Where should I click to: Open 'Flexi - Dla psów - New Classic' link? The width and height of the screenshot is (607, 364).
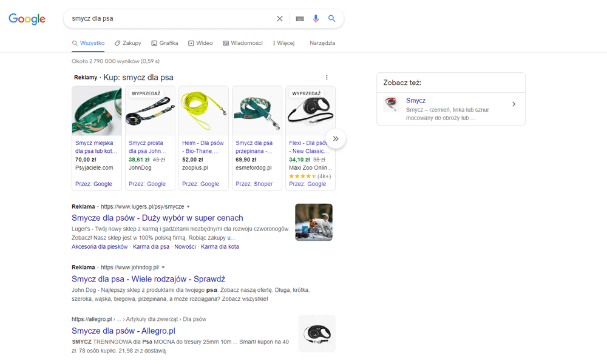coord(309,147)
